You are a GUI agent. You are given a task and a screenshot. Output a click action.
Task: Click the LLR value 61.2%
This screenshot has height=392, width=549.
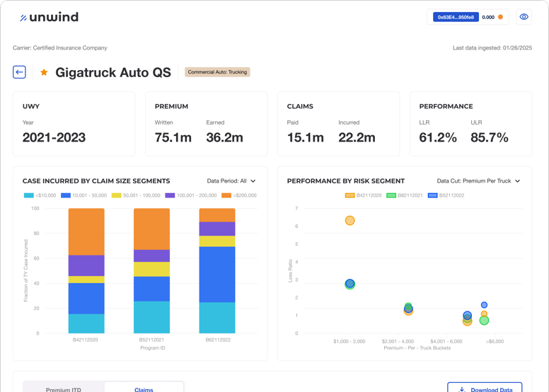coord(438,138)
